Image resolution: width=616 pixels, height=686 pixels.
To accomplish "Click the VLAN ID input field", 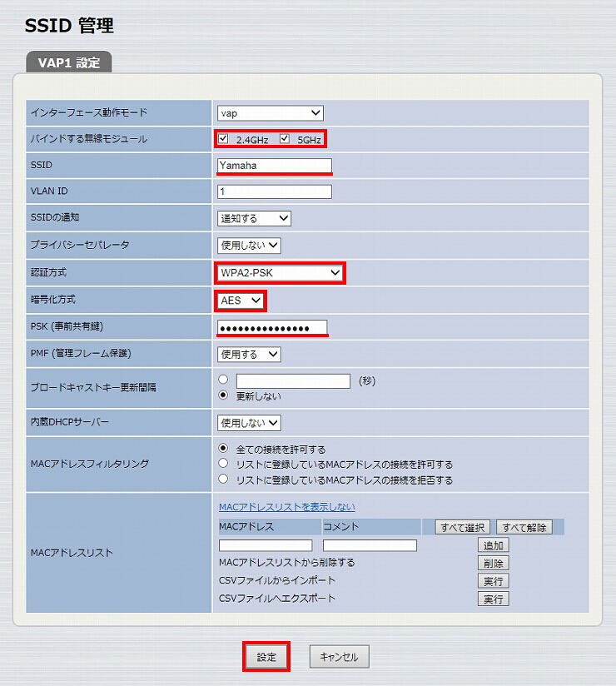I will [275, 191].
